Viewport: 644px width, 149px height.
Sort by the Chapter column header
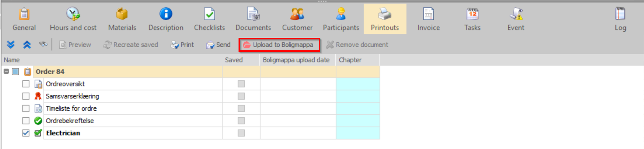pos(358,60)
